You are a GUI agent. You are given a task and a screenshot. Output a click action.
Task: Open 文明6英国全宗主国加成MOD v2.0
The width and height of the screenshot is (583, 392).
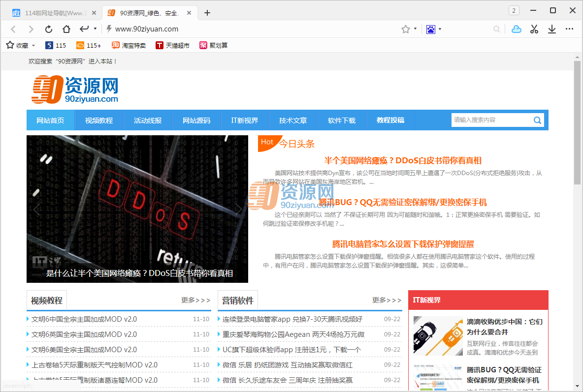click(x=84, y=334)
